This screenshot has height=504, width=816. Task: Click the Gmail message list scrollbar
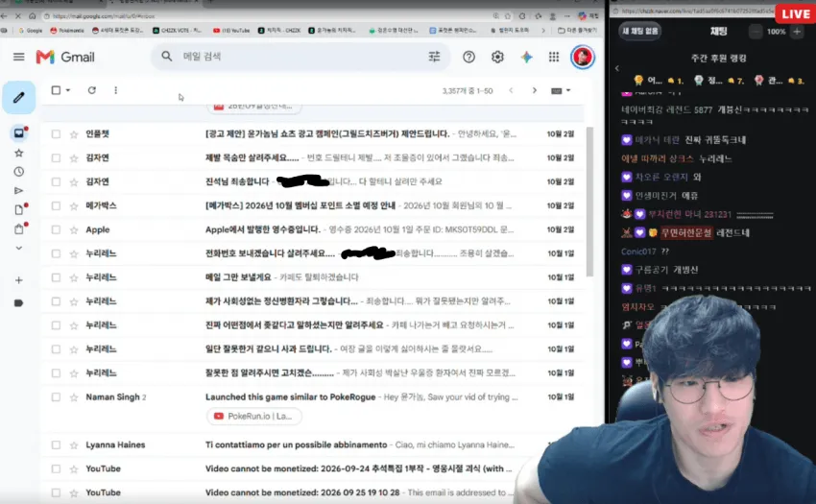pos(589,202)
